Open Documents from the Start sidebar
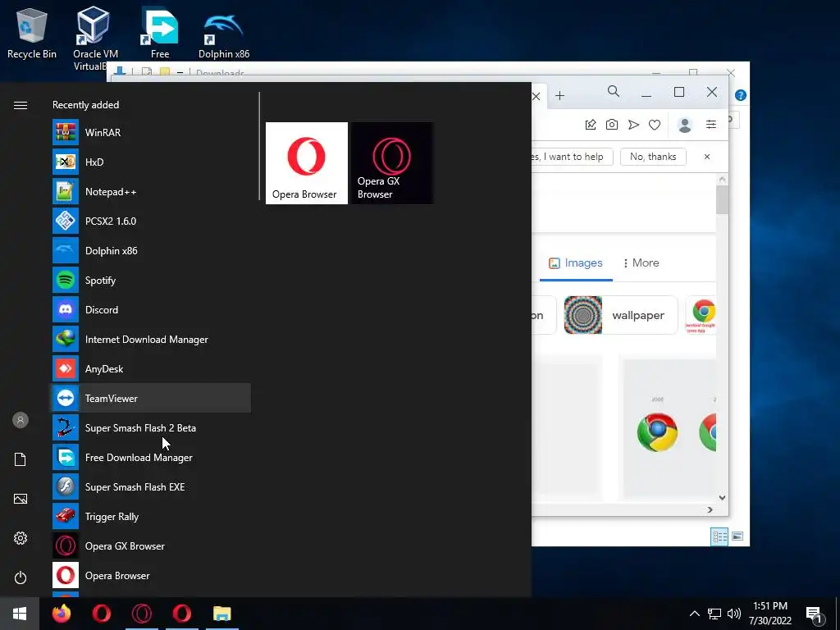840x630 pixels. click(x=21, y=459)
